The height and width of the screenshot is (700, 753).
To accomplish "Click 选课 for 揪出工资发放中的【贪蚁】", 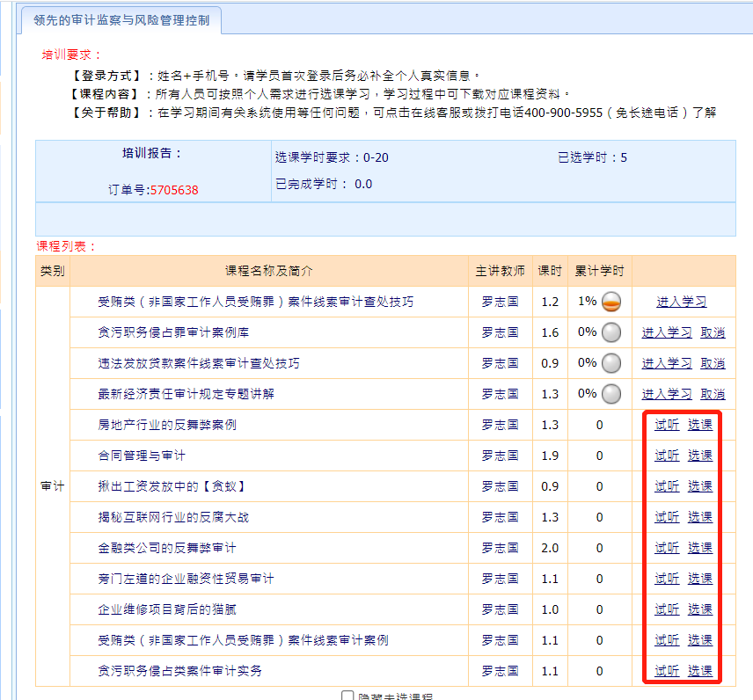I will pos(700,486).
